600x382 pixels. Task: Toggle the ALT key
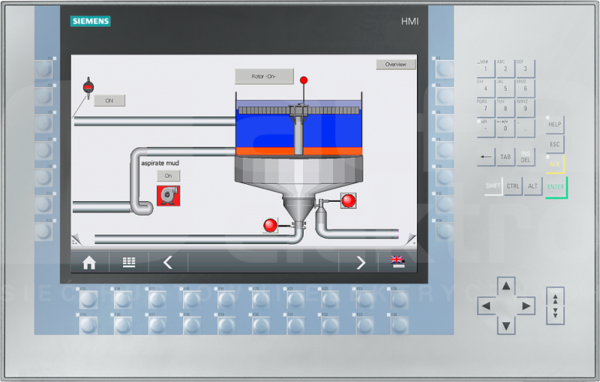[533, 186]
